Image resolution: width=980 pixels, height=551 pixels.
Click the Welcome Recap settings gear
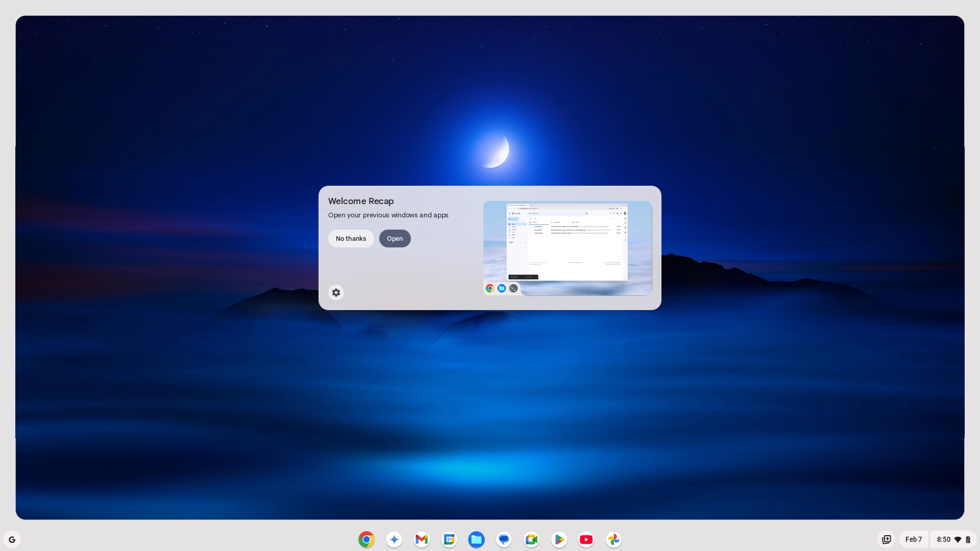click(x=336, y=292)
